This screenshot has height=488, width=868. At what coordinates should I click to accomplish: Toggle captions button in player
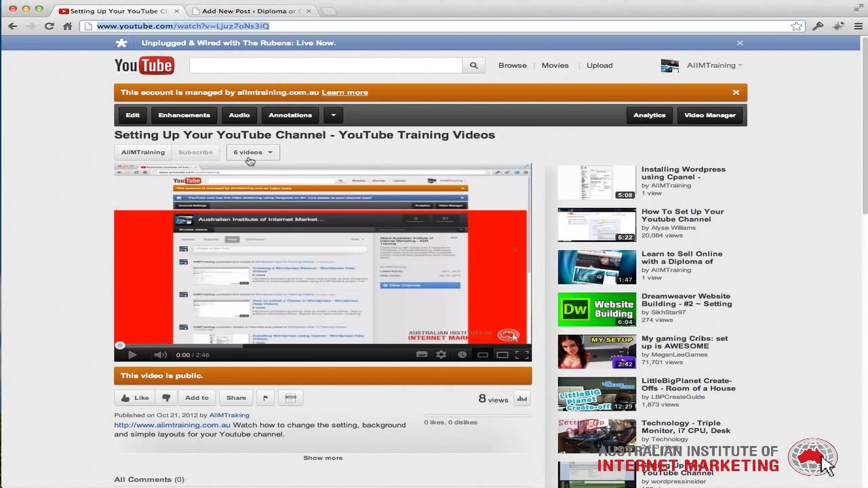click(422, 354)
